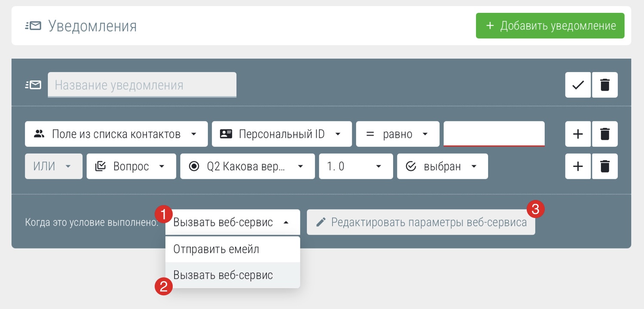Add condition after the Вопрос row
644x309 pixels.
(578, 166)
